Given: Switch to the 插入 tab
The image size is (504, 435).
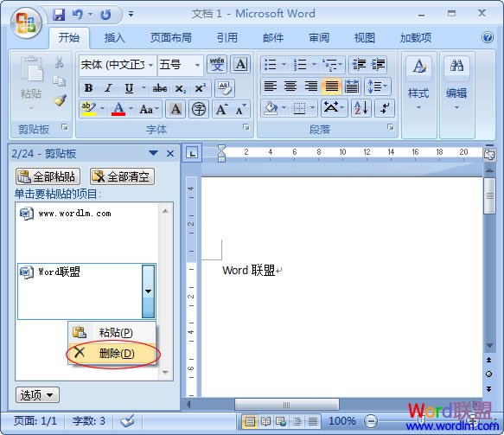Looking at the screenshot, I should click(114, 38).
